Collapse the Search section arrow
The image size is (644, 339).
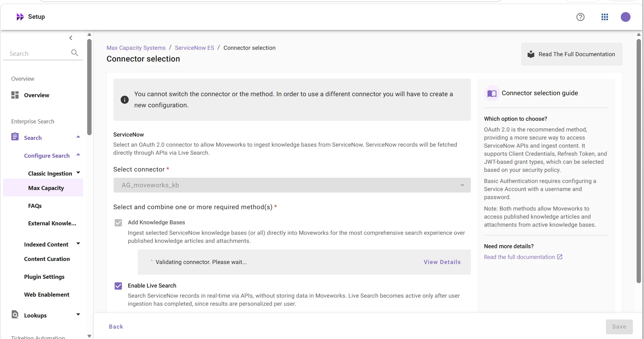click(78, 137)
